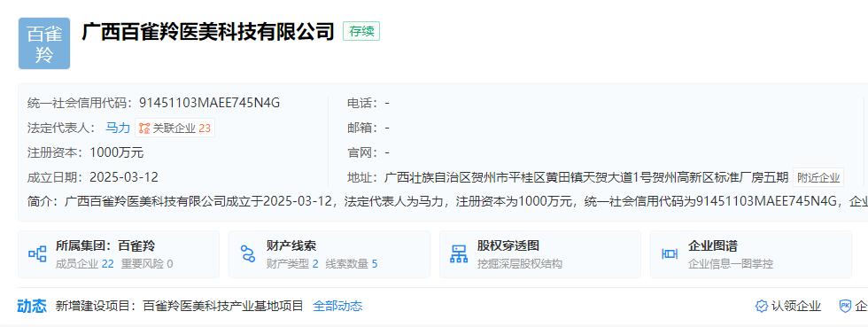The width and height of the screenshot is (868, 327).
Task: Click the 认领企业 shield icon
Action: tap(762, 306)
